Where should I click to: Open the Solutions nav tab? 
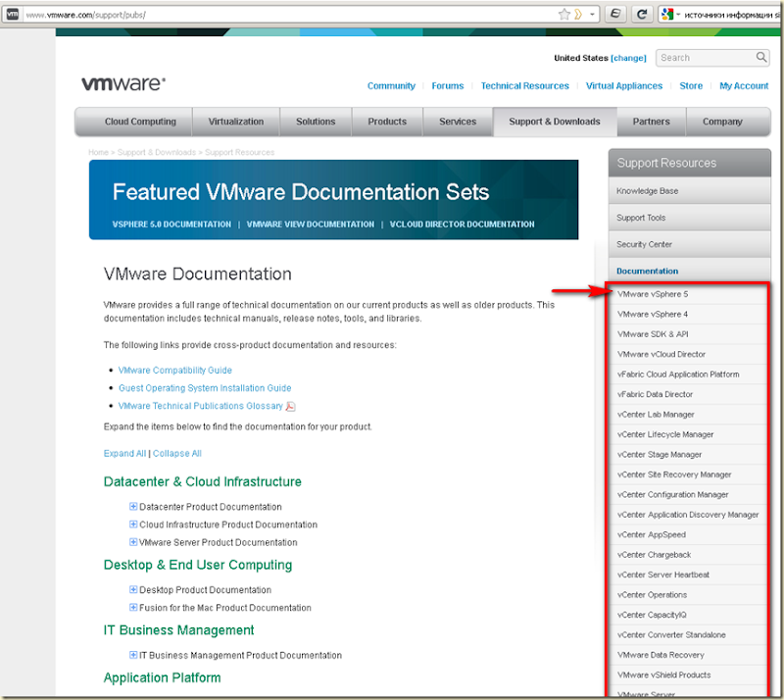pos(316,122)
